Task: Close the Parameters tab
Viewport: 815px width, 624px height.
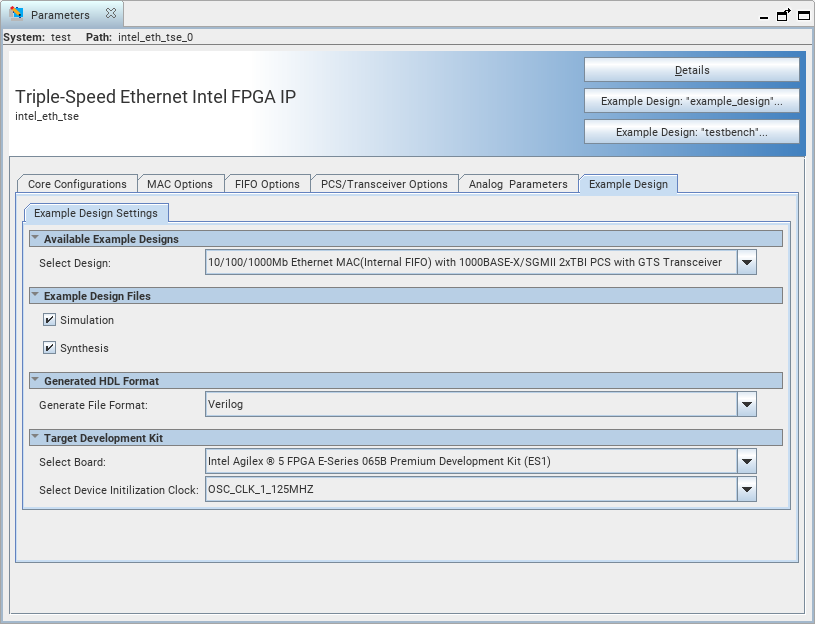Action: coord(111,14)
